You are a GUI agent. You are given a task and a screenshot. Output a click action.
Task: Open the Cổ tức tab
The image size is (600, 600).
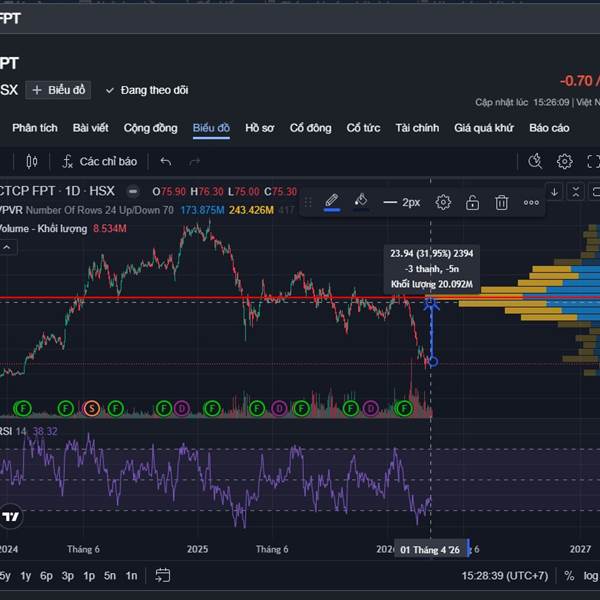tap(363, 128)
